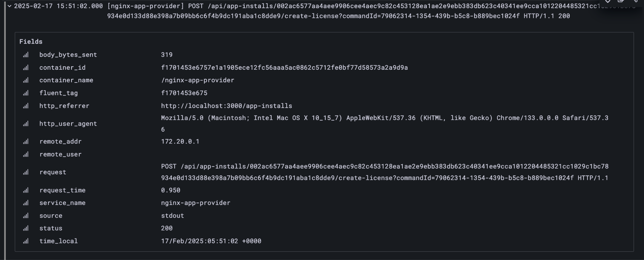Click the bar chart icon next to container_name
The image size is (644, 260).
pyautogui.click(x=26, y=80)
